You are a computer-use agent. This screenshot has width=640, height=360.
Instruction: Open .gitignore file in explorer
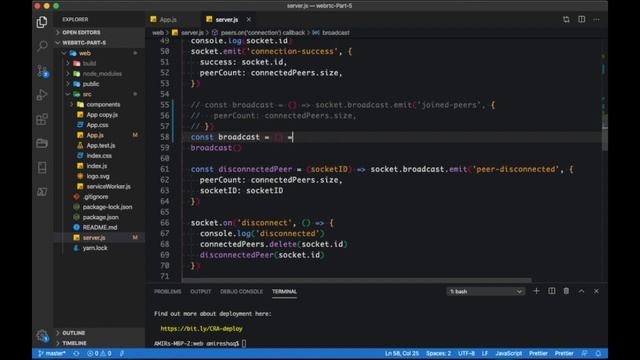95,196
